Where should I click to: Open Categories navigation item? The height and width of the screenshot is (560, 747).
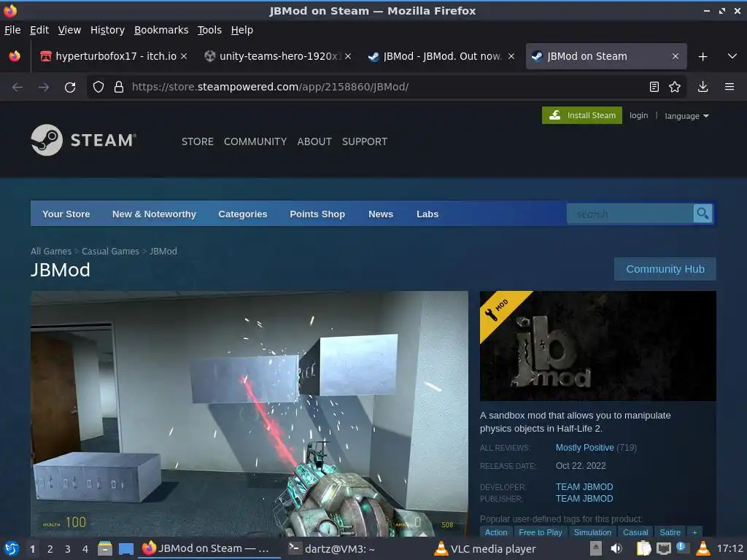tap(242, 214)
